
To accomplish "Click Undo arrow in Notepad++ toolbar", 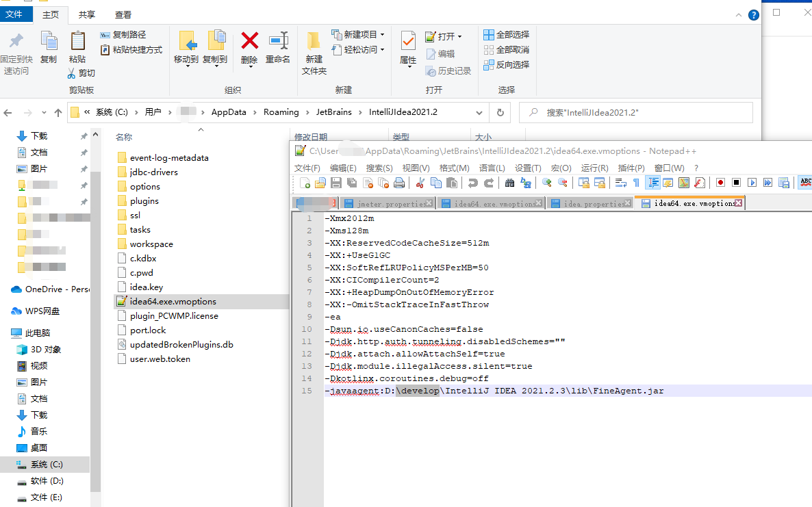I will 472,183.
